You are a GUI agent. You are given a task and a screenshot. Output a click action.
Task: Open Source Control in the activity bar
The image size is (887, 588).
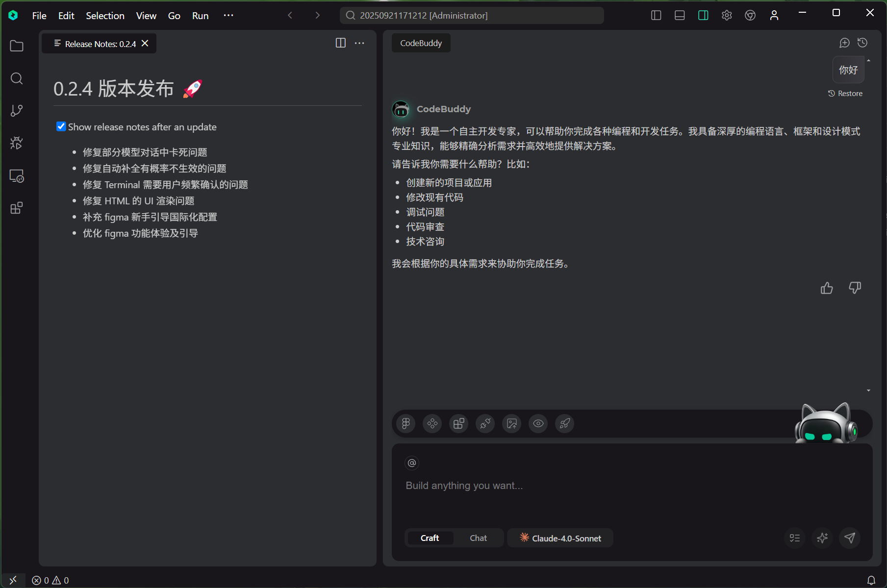tap(17, 110)
